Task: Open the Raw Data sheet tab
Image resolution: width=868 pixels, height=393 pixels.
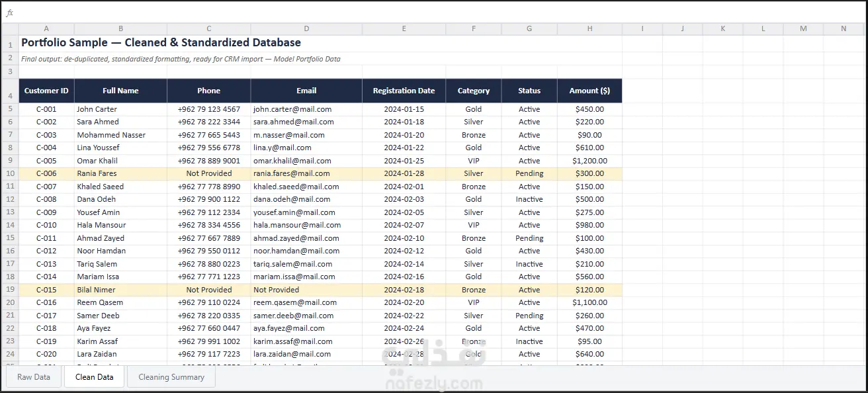Action: [34, 376]
